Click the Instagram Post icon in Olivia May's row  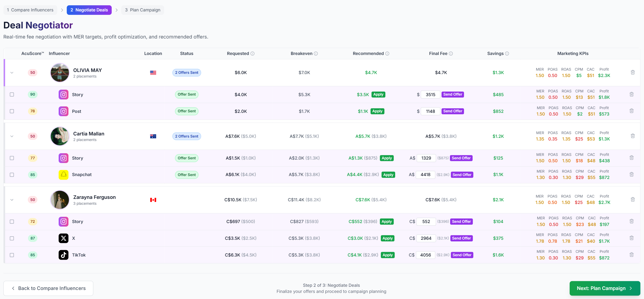63,111
